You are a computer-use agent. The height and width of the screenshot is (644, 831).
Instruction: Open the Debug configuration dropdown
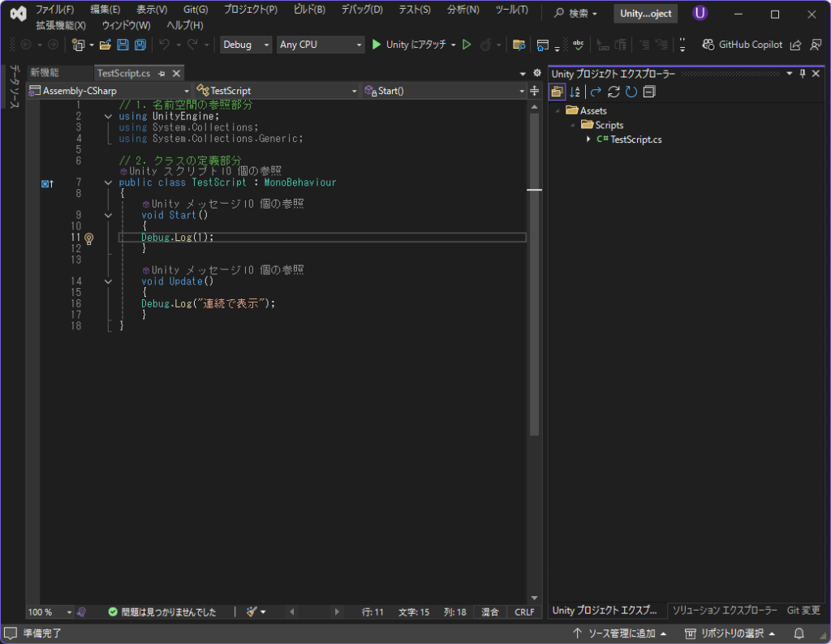(x=246, y=45)
